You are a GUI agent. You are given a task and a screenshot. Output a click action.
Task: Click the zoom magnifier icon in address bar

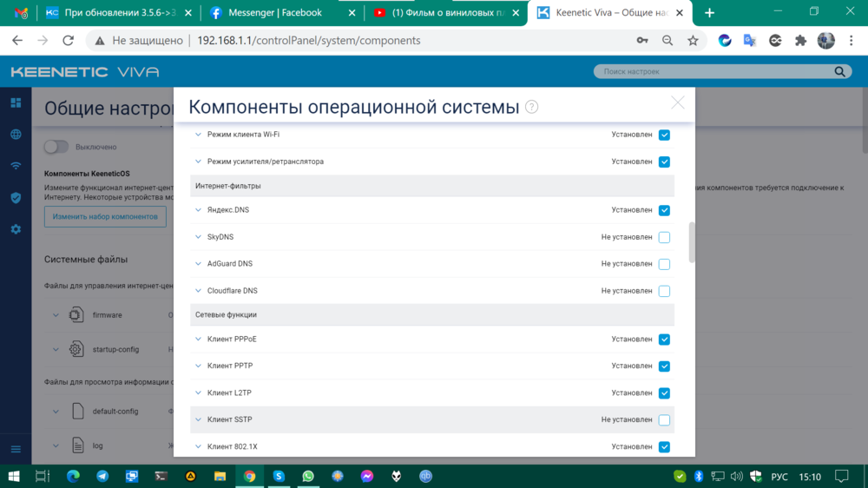(x=667, y=41)
